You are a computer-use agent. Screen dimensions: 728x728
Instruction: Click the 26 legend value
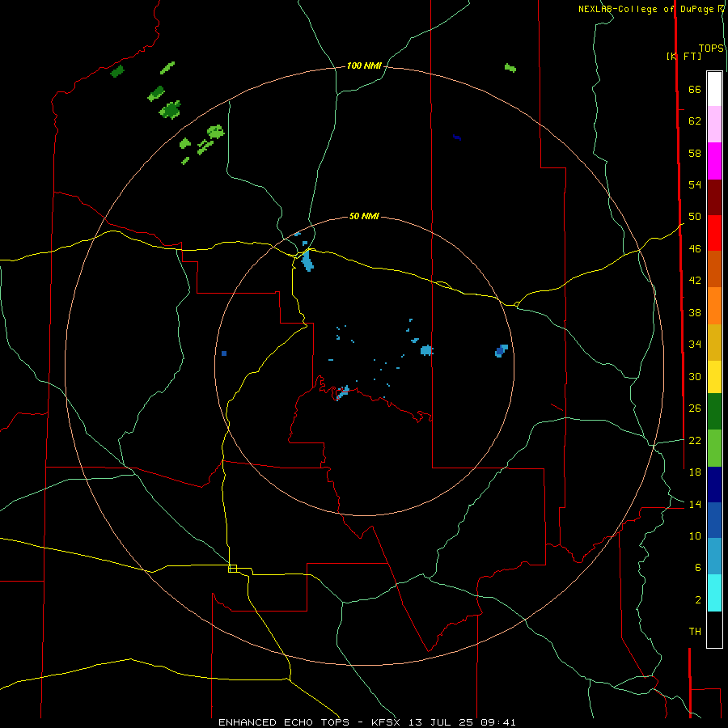pos(695,408)
